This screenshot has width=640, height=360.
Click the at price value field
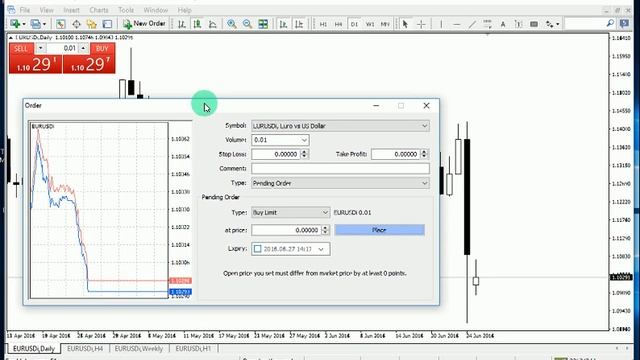click(286, 230)
